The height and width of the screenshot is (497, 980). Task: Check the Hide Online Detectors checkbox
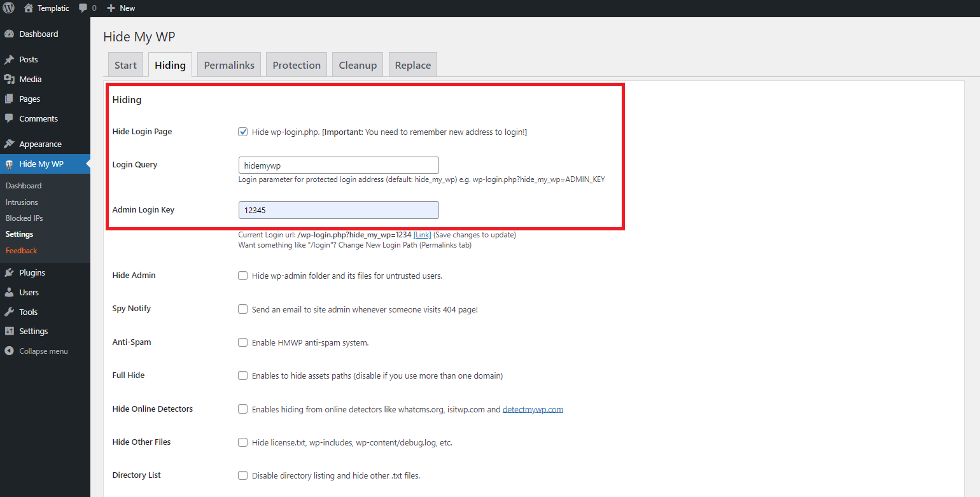pos(243,409)
